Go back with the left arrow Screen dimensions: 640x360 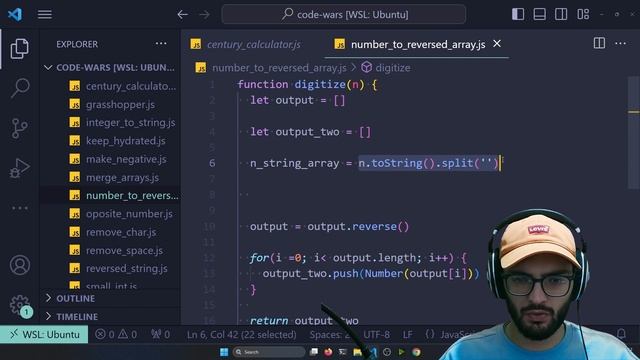coord(182,15)
